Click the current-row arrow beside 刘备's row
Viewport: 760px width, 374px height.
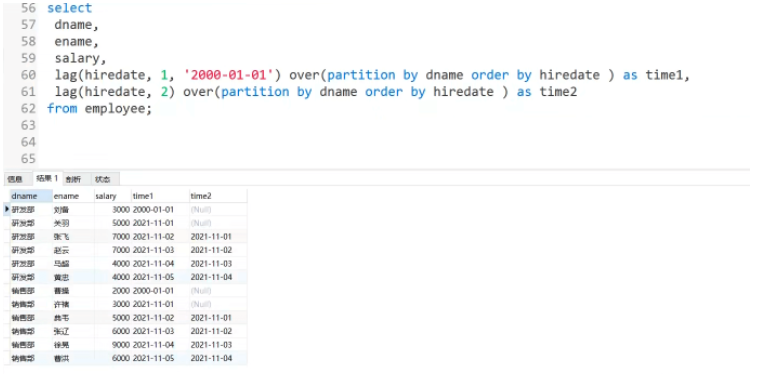pyautogui.click(x=7, y=209)
